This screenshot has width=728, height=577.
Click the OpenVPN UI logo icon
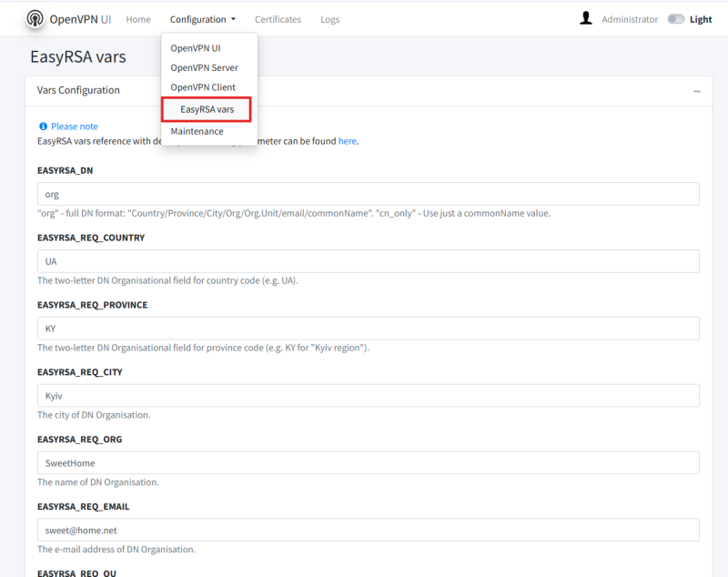point(35,19)
